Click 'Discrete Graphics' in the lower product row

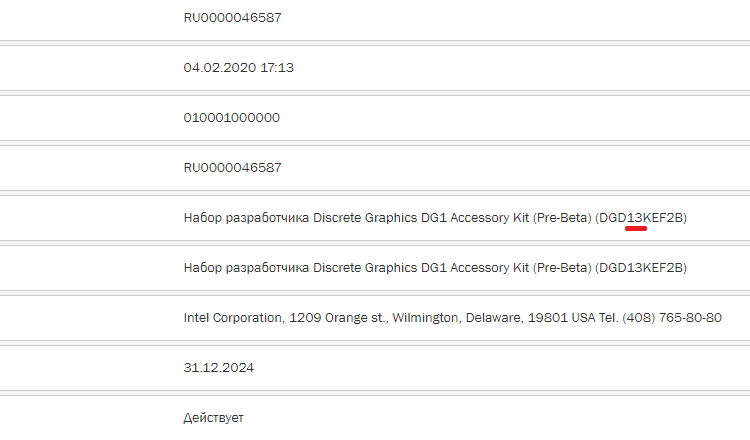pos(365,268)
